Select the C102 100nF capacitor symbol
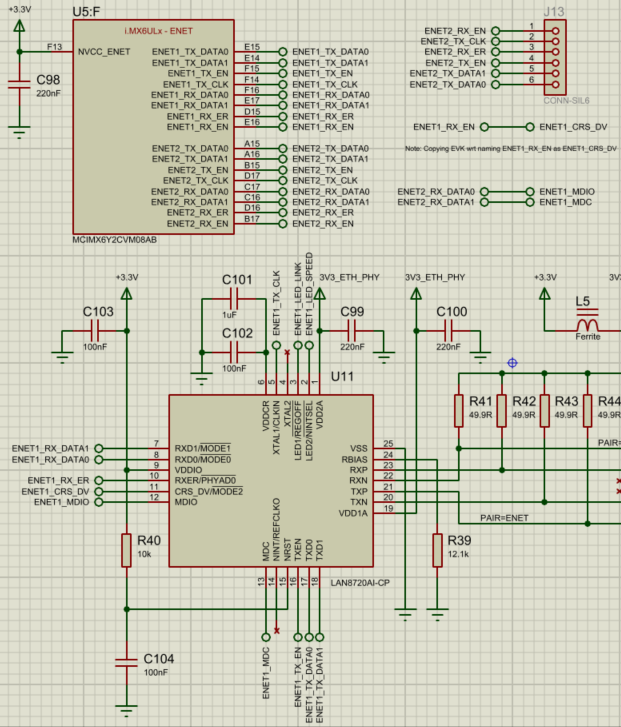This screenshot has width=621, height=727. [234, 352]
